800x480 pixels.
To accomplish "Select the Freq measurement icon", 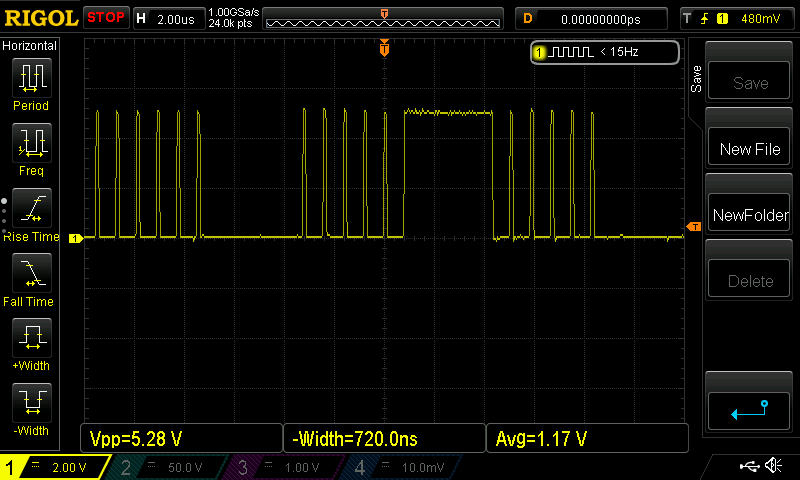I will pos(32,143).
